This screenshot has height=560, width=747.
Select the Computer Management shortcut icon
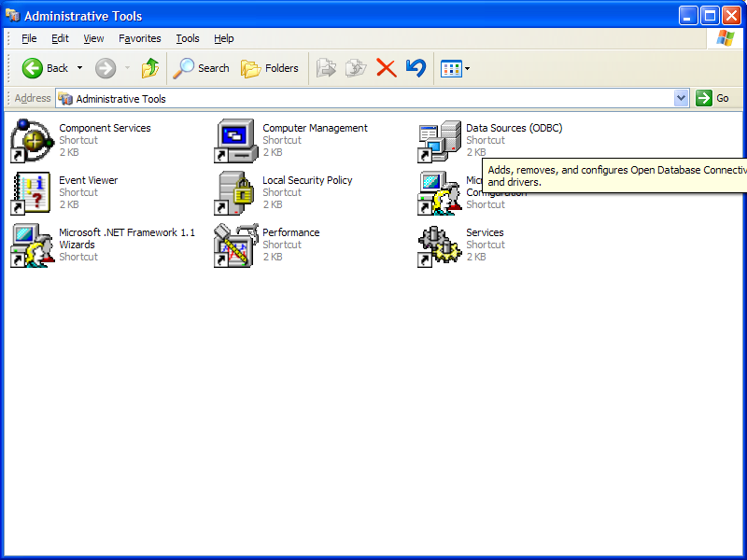pyautogui.click(x=235, y=141)
